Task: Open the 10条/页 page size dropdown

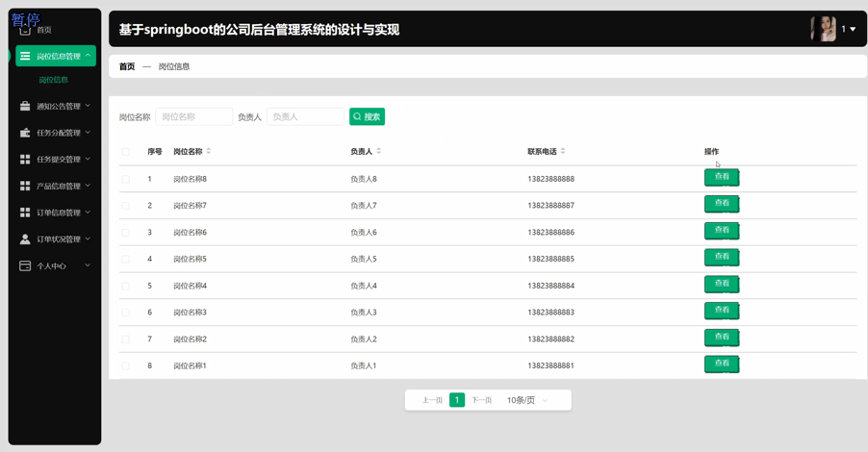Action: 527,400
